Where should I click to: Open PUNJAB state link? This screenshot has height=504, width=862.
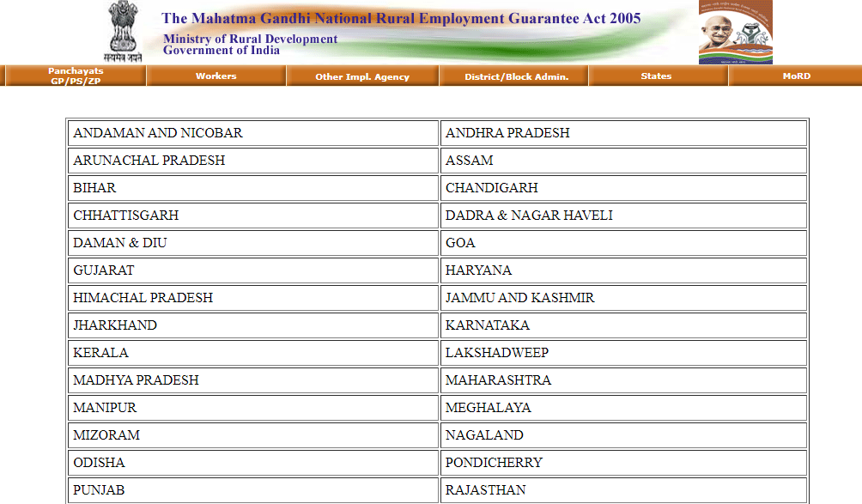(x=99, y=490)
